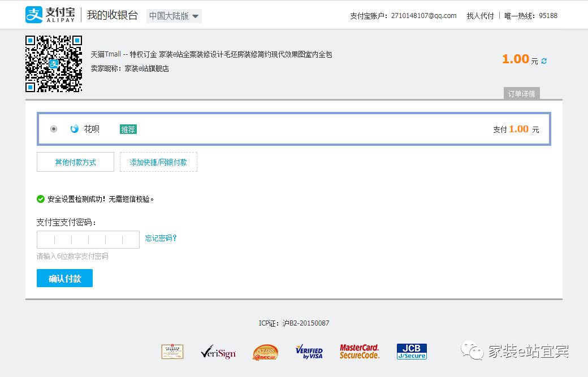Click the VeriSign trust logo
The image size is (588, 377).
click(x=218, y=352)
